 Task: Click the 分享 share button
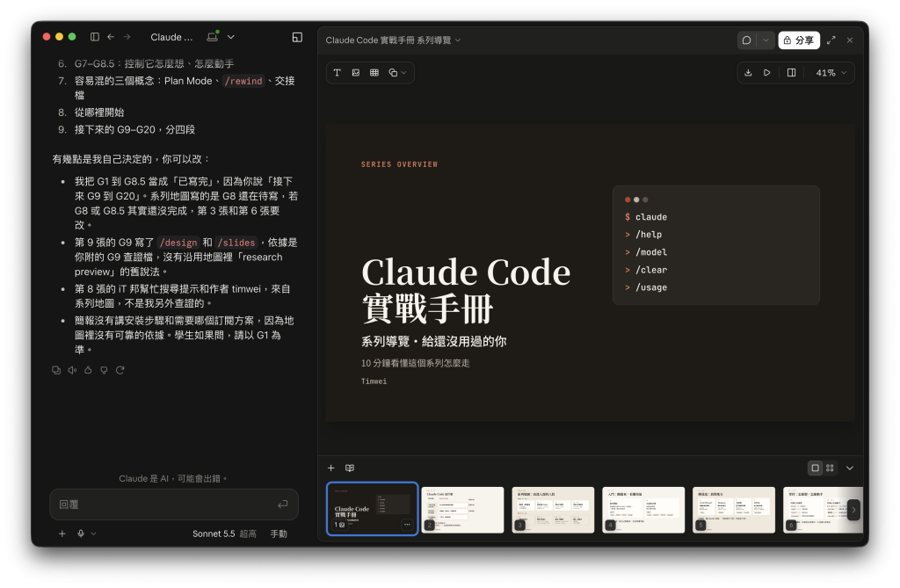point(799,40)
